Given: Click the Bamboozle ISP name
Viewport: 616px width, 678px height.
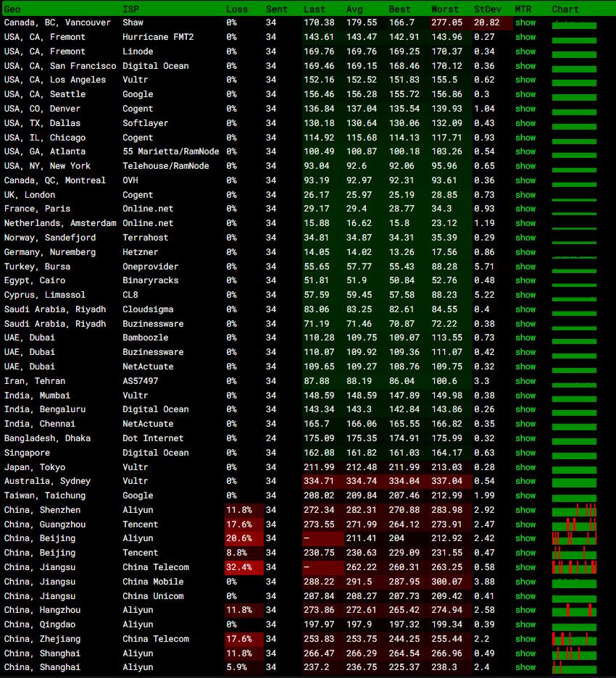Looking at the screenshot, I should click(146, 338).
